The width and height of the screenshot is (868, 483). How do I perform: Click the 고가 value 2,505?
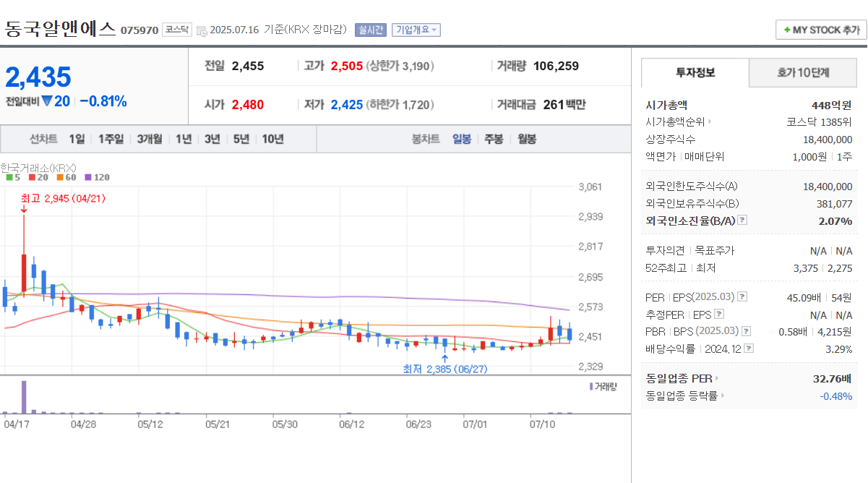point(347,66)
